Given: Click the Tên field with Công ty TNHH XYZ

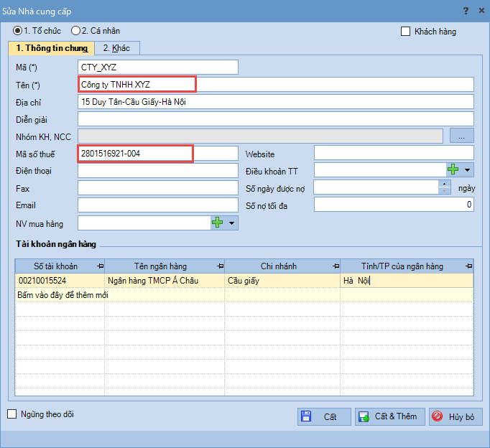Looking at the screenshot, I should 276,84.
